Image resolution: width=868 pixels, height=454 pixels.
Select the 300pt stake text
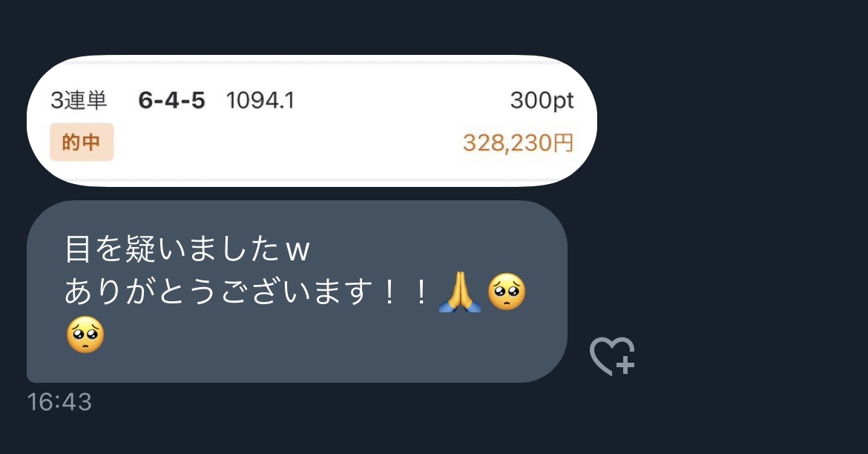542,100
